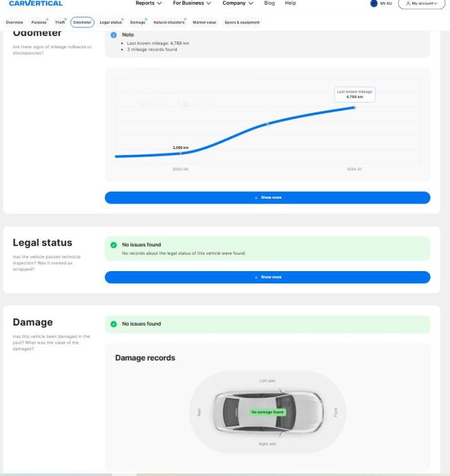Jump to the Legal status tab
Viewport: 450px width, 476px height.
110,22
